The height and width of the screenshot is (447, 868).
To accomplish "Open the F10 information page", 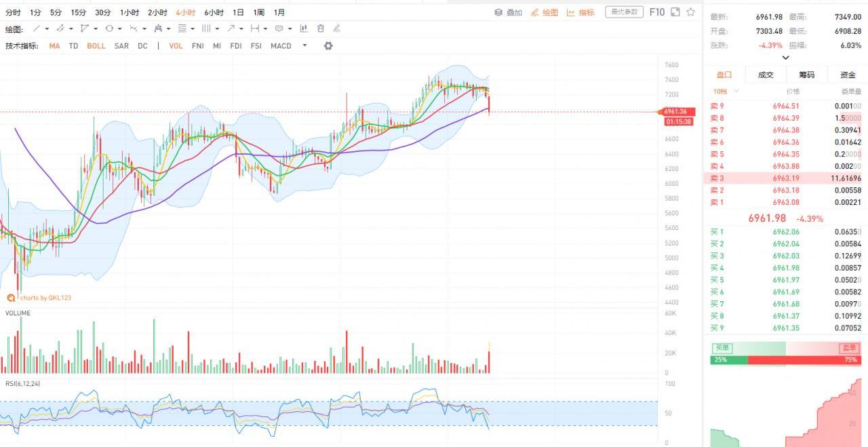I will click(x=656, y=12).
